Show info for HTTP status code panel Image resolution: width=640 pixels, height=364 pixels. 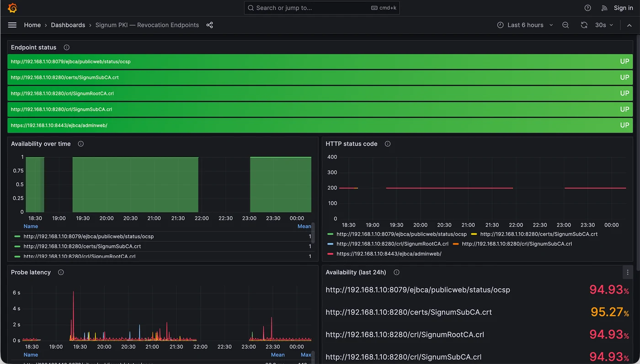click(x=388, y=144)
